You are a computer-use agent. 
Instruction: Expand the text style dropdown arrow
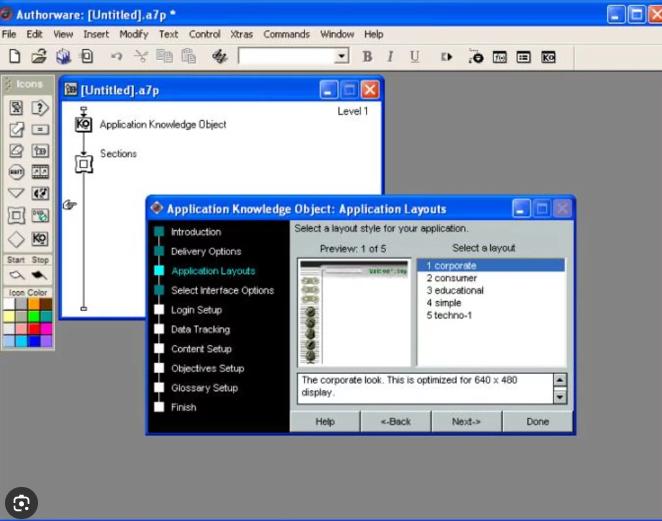coord(341,56)
